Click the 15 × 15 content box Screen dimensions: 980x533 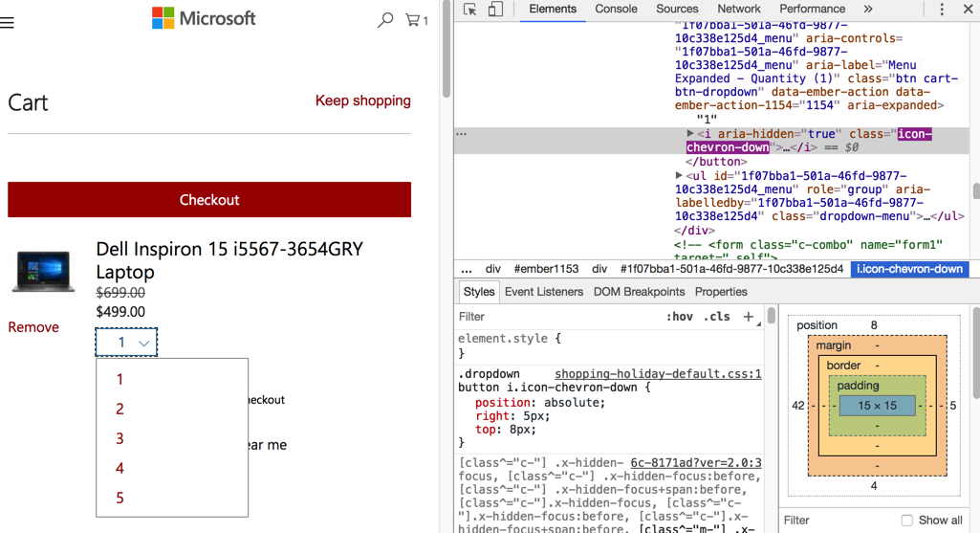[x=877, y=406]
